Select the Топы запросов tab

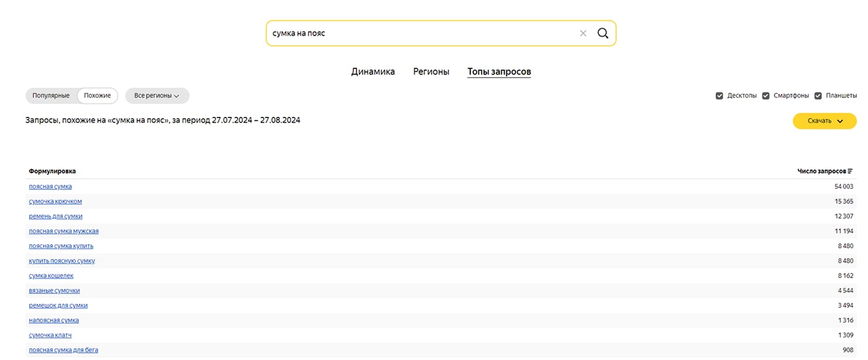tap(499, 72)
